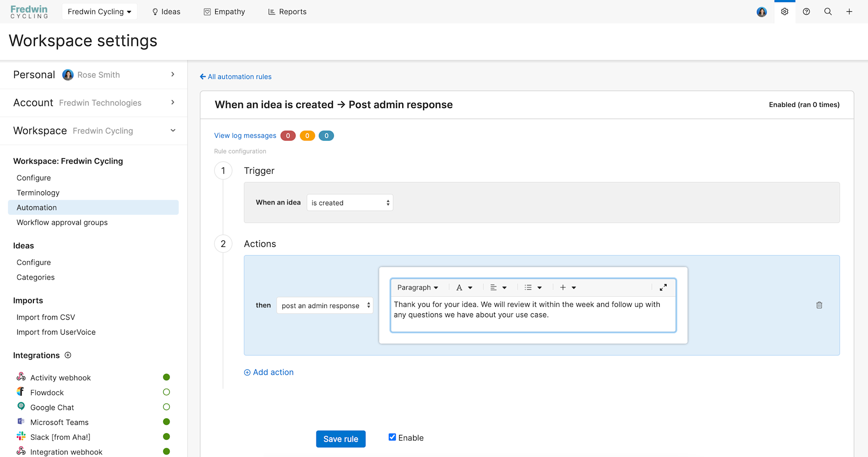868x457 pixels.
Task: Add a new integration plus icon
Action: point(68,355)
